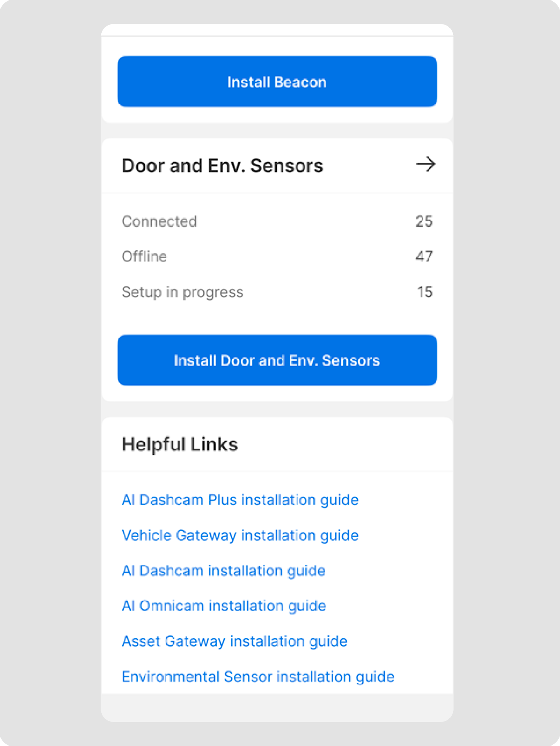Follow the AI Dashcam installation guide link
The image size is (560, 746).
pos(223,571)
